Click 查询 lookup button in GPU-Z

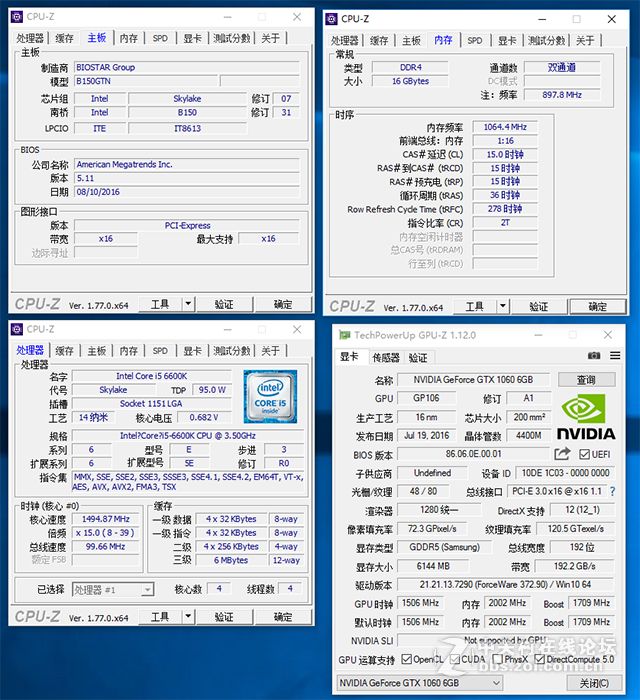pos(586,380)
